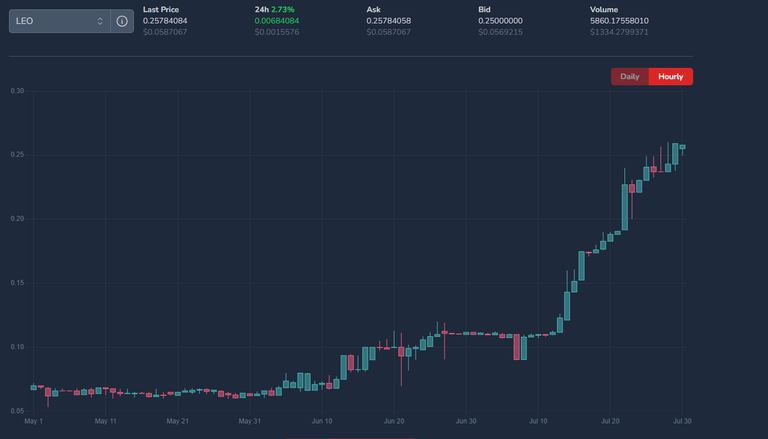768x439 pixels.
Task: Click the tall green candle after Jul 20
Action: [x=624, y=207]
